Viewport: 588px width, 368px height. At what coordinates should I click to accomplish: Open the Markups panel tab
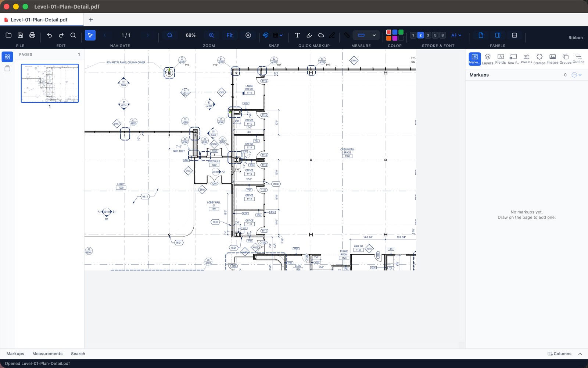click(x=474, y=59)
